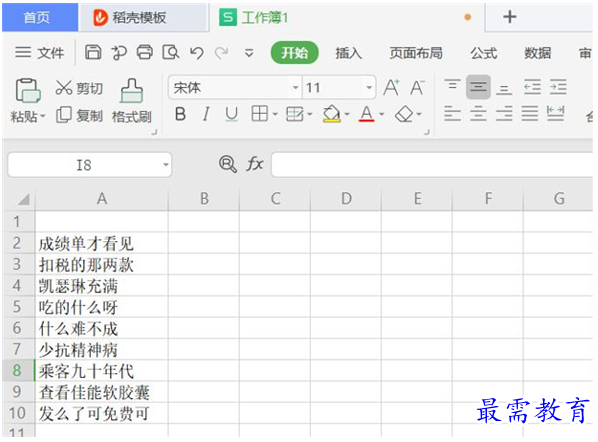The height and width of the screenshot is (442, 598).
Task: Open quick access toolbar customize arrow
Action: click(x=249, y=53)
